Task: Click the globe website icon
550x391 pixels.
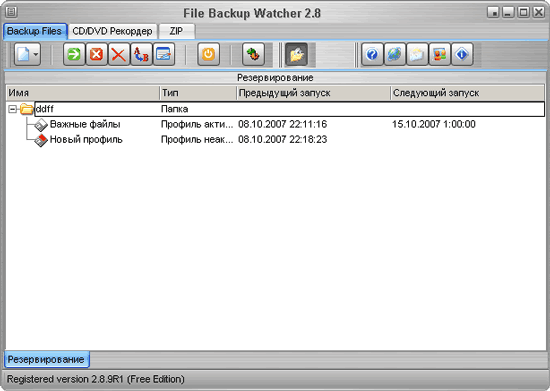Action: click(x=394, y=54)
